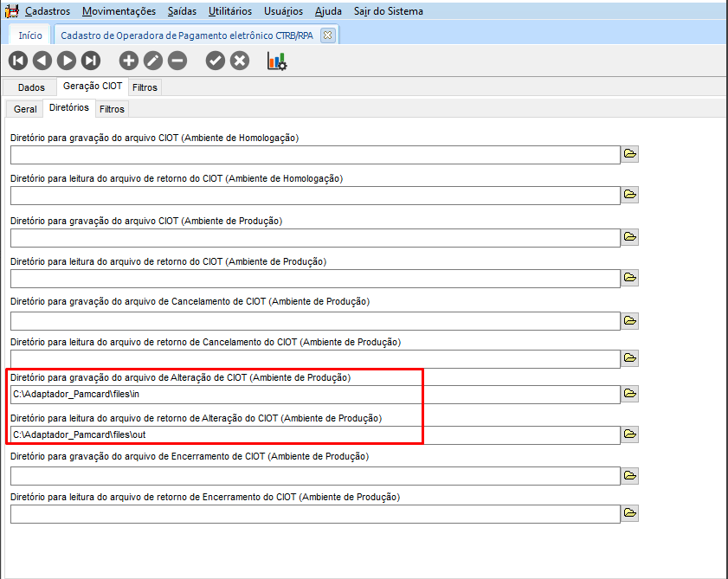Open the Saídas menu
728x579 pixels.
(182, 11)
